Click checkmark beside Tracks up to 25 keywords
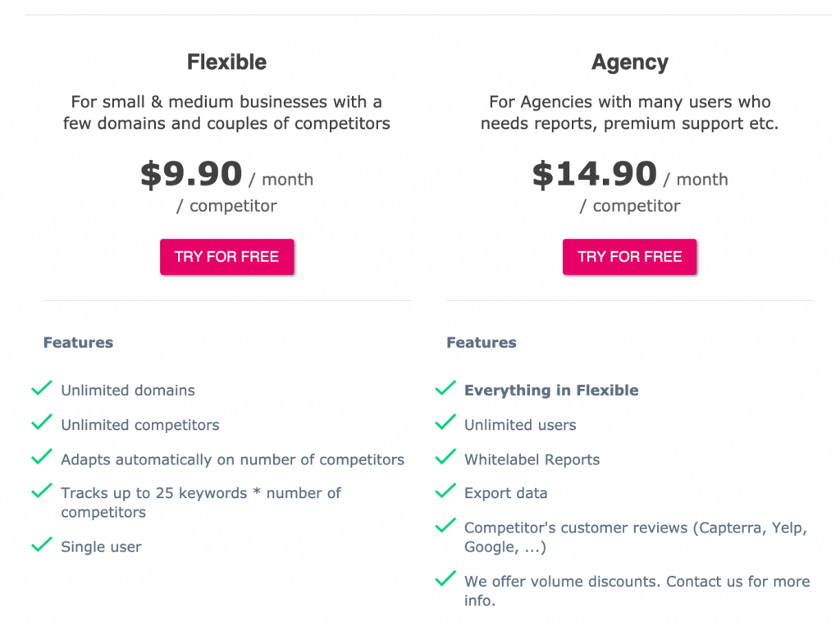The width and height of the screenshot is (840, 626). [42, 491]
